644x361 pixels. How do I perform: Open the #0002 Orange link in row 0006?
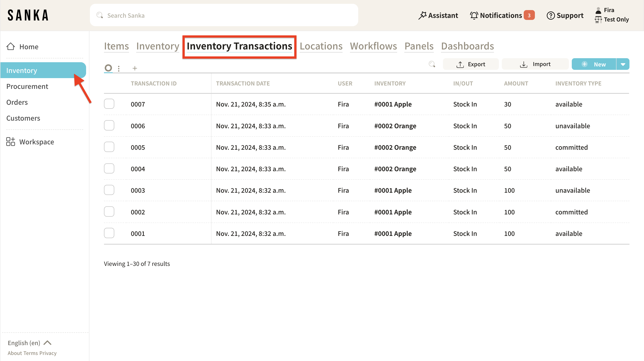tap(395, 126)
